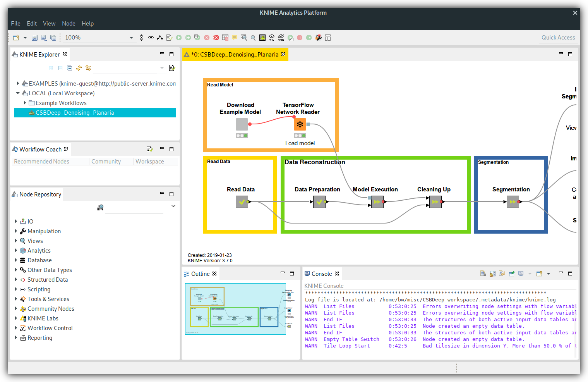The image size is (588, 382).
Task: Open the Node menu
Action: pos(69,24)
